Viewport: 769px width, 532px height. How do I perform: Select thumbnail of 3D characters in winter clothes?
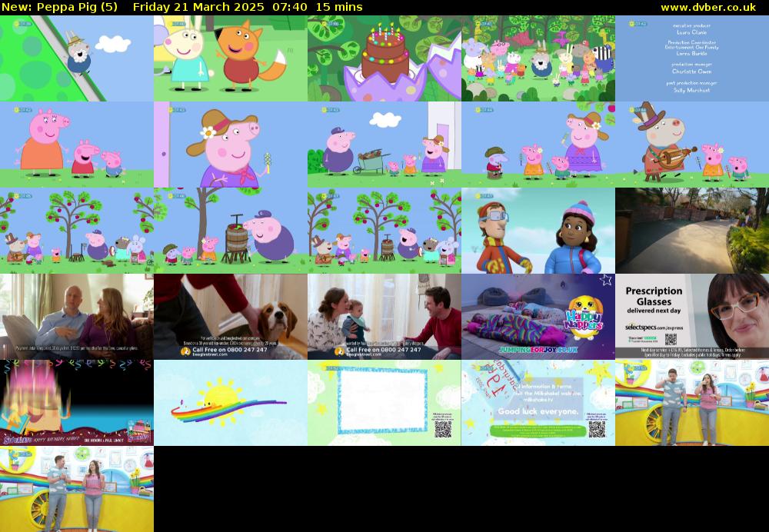tap(538, 231)
